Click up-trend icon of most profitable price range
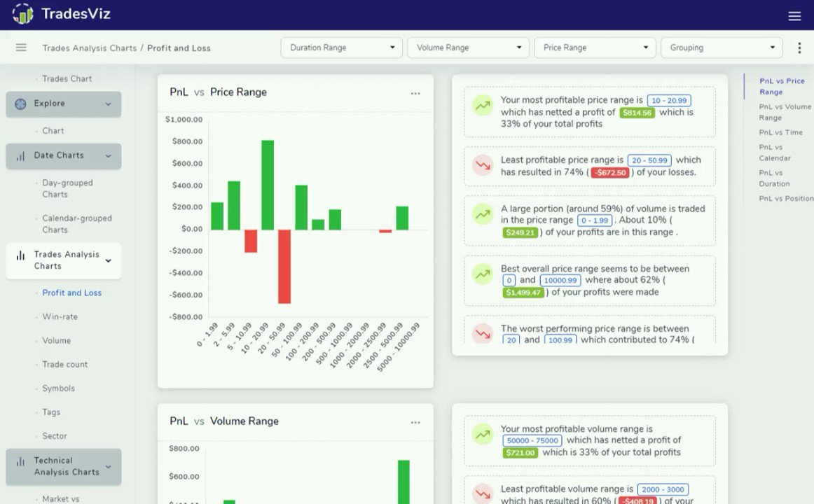The width and height of the screenshot is (814, 504). pyautogui.click(x=483, y=105)
